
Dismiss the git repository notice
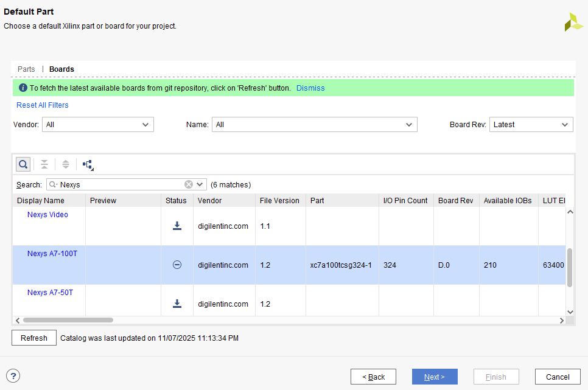[310, 88]
